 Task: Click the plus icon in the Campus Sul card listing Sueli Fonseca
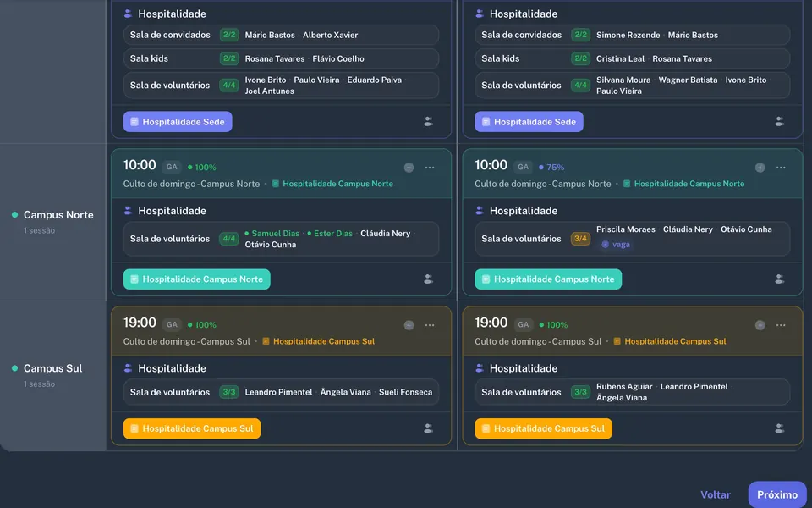click(x=409, y=325)
